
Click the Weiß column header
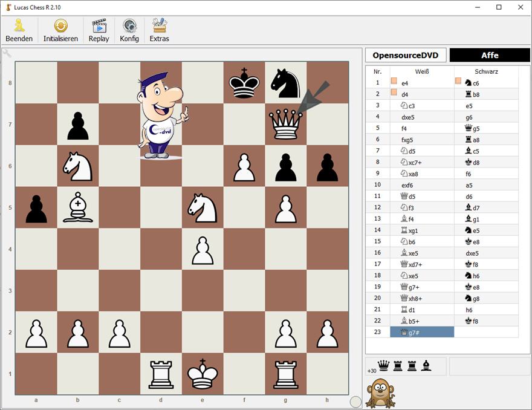pos(422,71)
